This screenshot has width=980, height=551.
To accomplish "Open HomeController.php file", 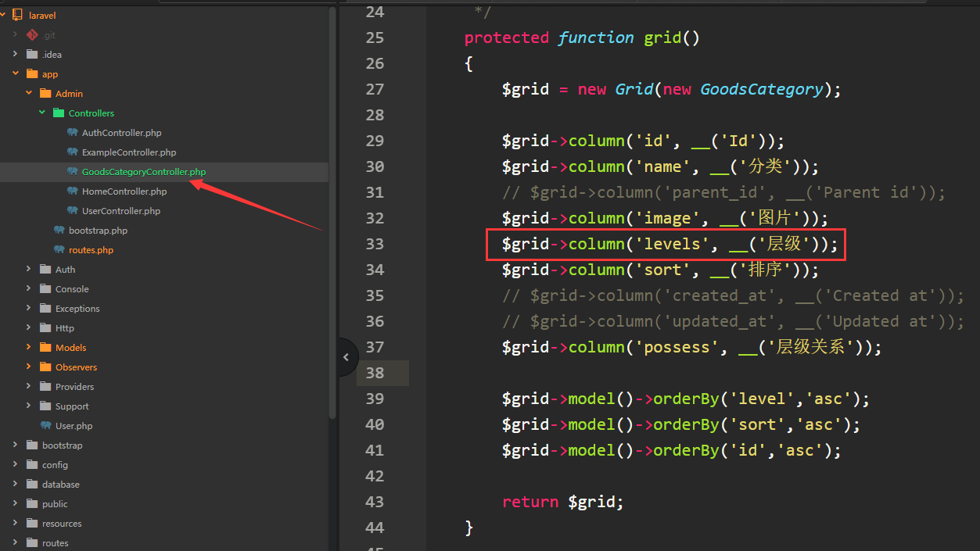I will tap(124, 191).
